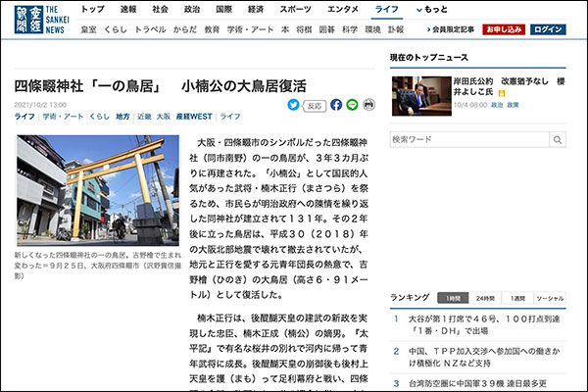Share article via LINE icon
Image resolution: width=588 pixels, height=392 pixels.
point(352,105)
